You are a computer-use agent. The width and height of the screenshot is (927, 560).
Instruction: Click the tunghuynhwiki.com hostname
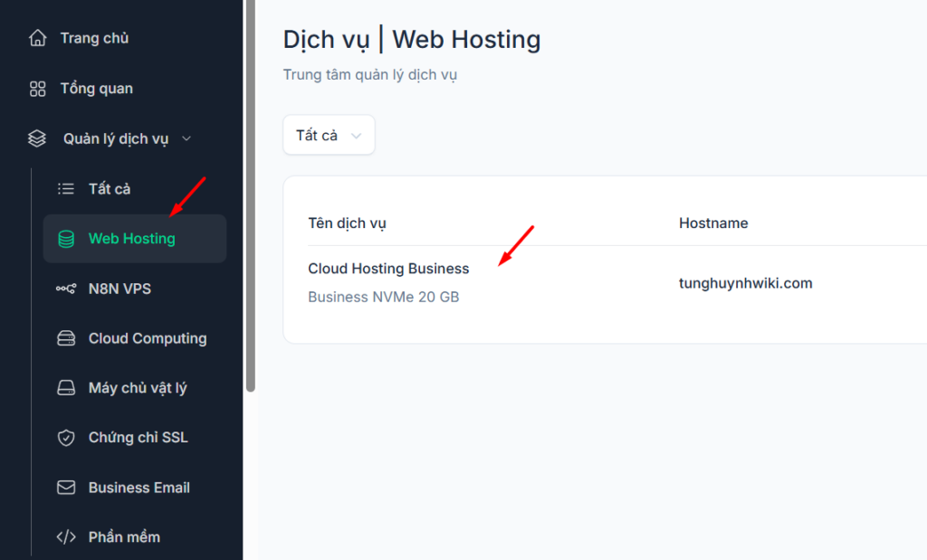click(745, 283)
